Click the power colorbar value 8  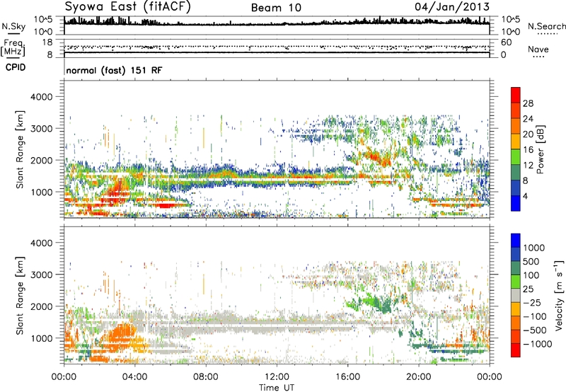coord(526,181)
